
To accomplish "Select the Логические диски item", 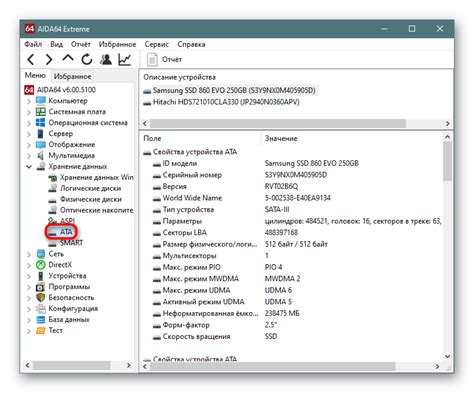I will [x=90, y=188].
